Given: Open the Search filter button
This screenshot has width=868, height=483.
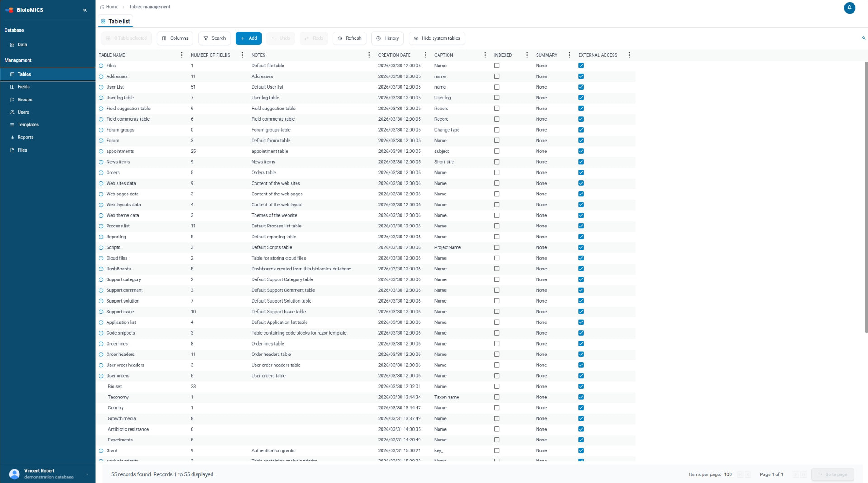Looking at the screenshot, I should [214, 38].
